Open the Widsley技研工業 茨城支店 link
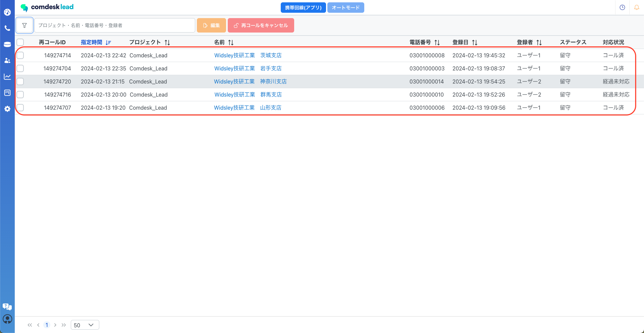Screen dimensions: 644x333 (x=248, y=55)
